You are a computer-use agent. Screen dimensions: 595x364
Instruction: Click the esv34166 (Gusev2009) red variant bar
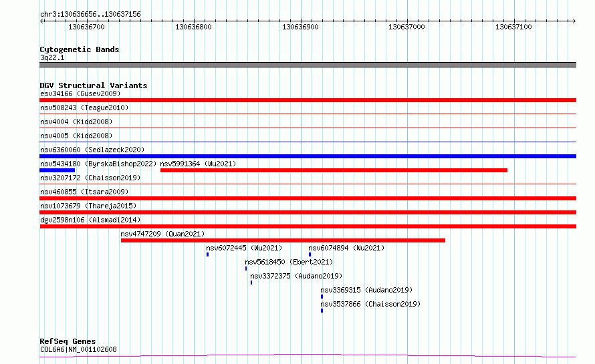click(x=308, y=100)
